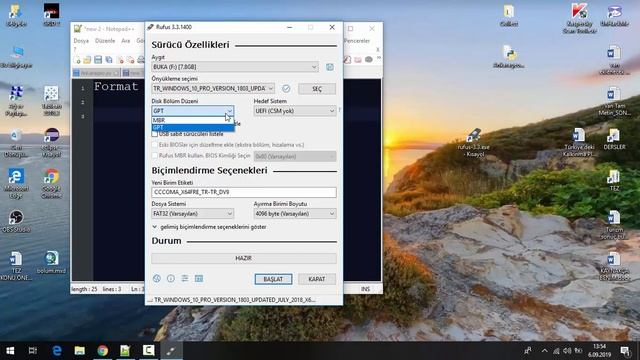Click Save icon in Notepad++ toolbar

pyautogui.click(x=98, y=60)
